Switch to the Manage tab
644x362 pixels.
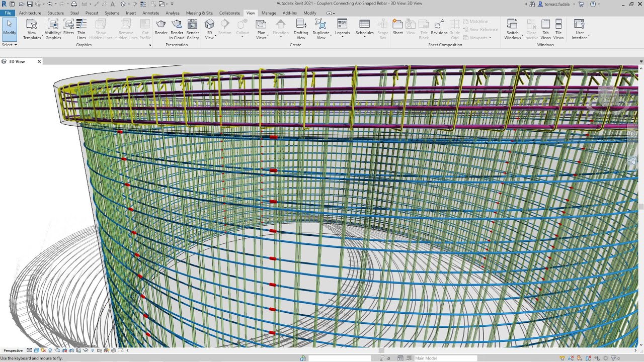[x=269, y=13]
